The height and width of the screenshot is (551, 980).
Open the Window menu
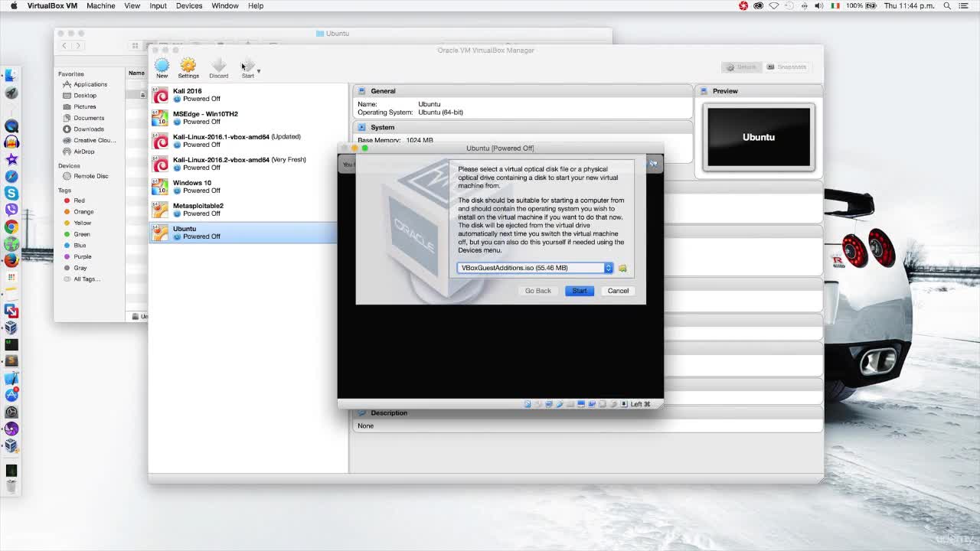(x=225, y=5)
